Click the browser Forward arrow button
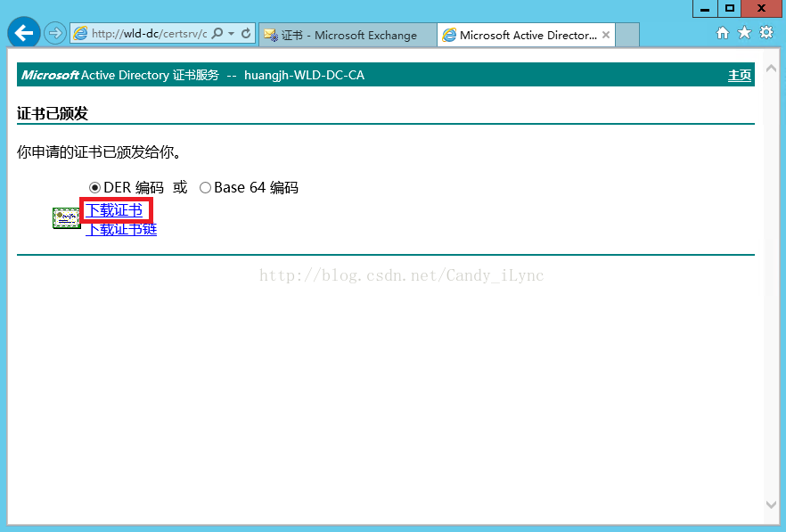The height and width of the screenshot is (532, 786). pyautogui.click(x=55, y=34)
